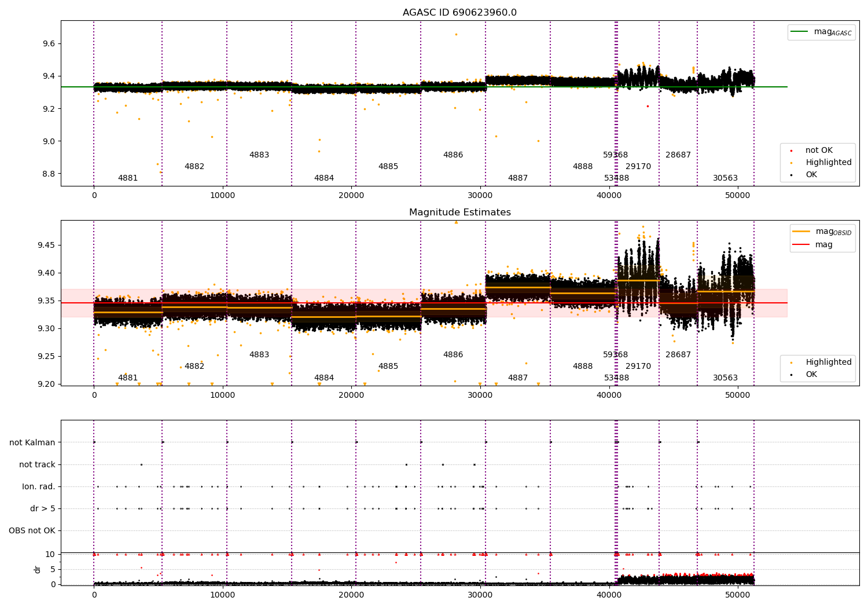
Task: Select the mag AGASC legend entry
Action: coord(822,32)
